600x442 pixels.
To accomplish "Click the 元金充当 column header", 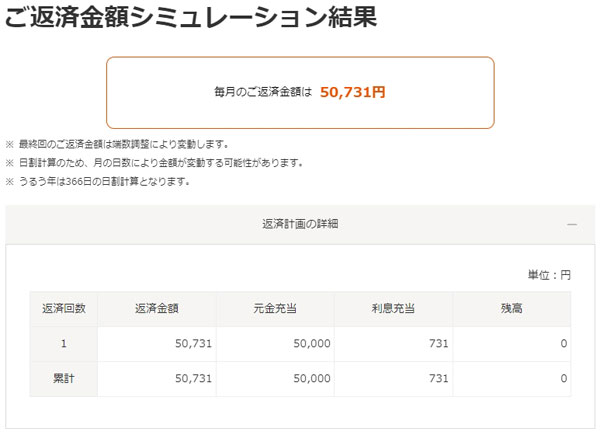I will [274, 309].
